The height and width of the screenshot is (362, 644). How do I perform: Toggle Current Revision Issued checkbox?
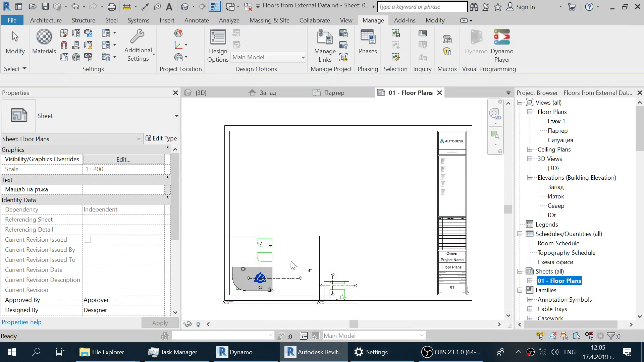87,240
